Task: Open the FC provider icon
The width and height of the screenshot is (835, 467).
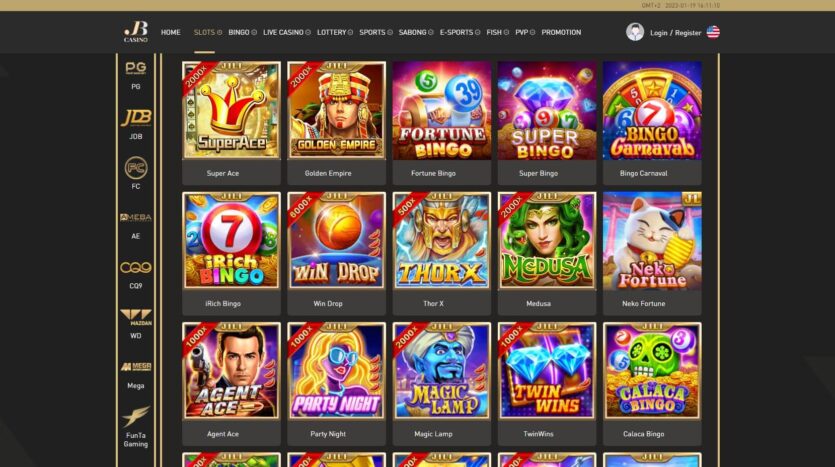Action: click(136, 168)
